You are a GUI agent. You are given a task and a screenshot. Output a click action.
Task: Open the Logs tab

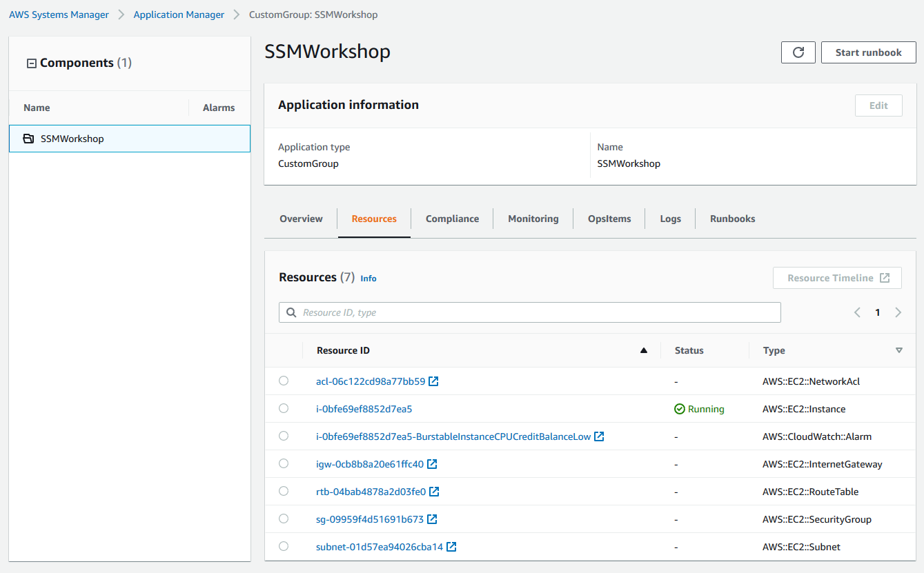[x=670, y=219]
